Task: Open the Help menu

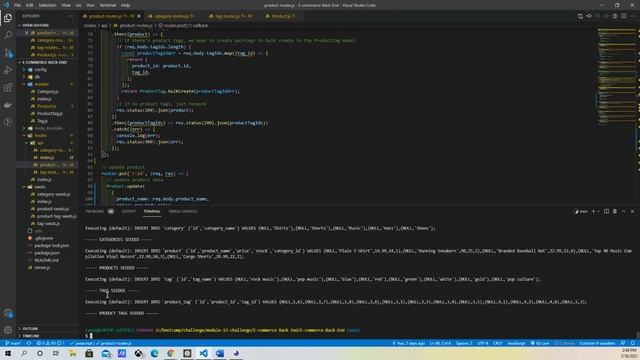Action: pos(125,5)
